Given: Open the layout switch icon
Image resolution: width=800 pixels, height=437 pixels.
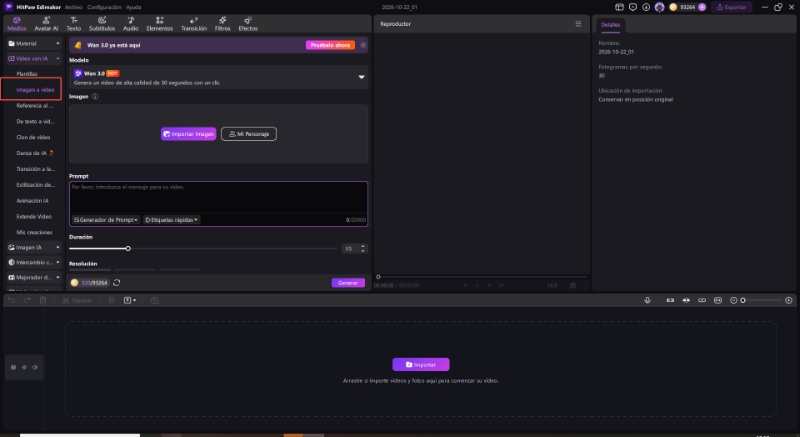Looking at the screenshot, I should (x=619, y=7).
